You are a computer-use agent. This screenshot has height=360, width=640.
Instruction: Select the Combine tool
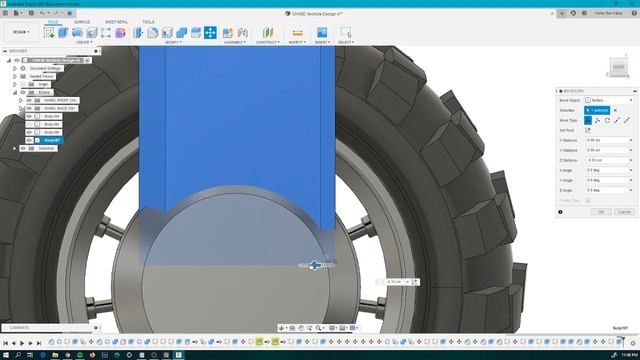182,33
